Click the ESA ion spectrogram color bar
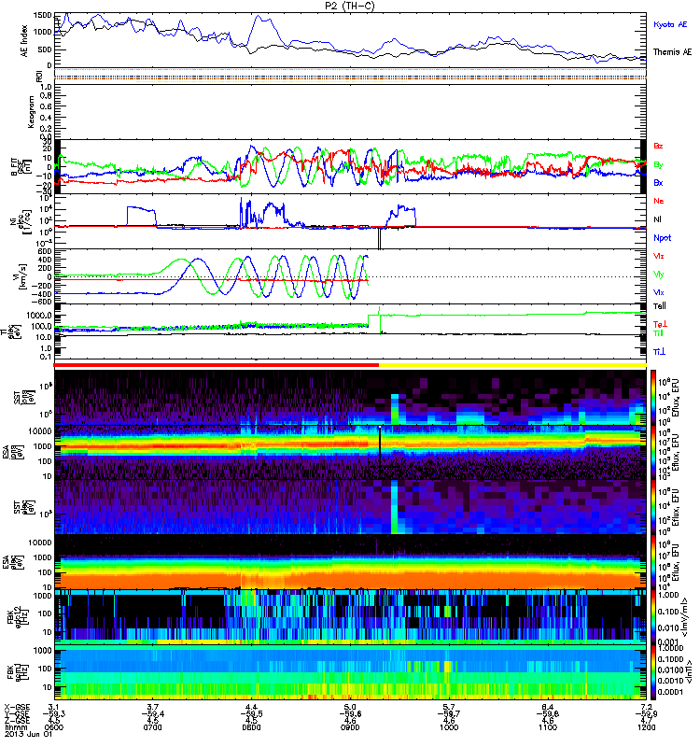This screenshot has width=700, height=747. click(654, 452)
